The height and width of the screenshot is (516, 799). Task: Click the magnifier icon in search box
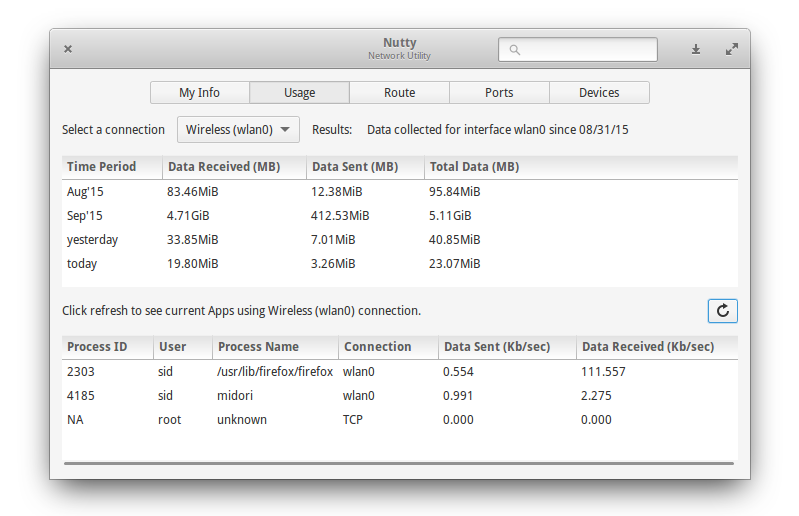tap(515, 50)
